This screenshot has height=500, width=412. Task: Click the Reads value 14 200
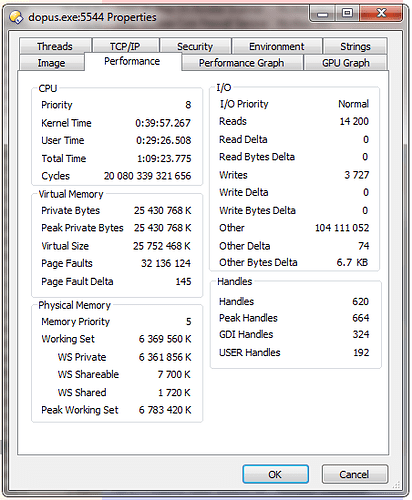(354, 121)
